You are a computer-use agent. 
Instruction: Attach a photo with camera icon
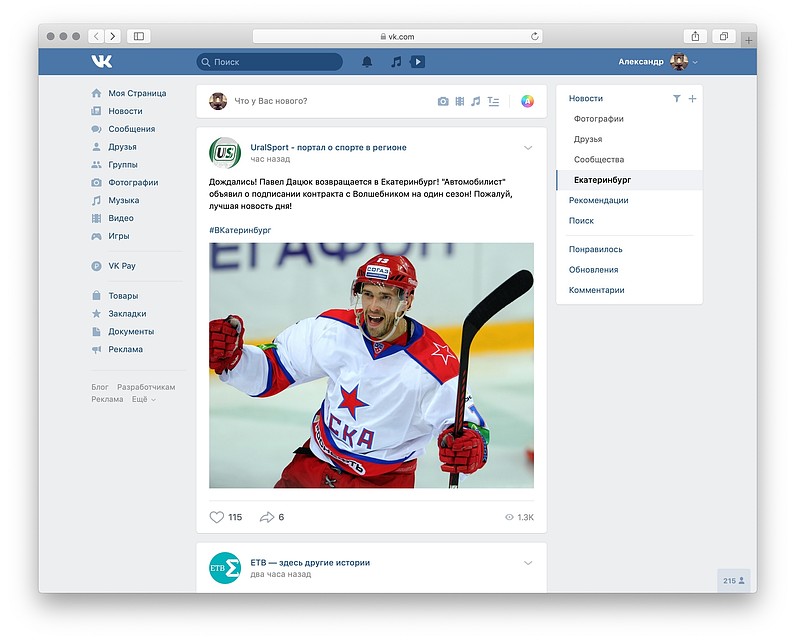[x=443, y=102]
